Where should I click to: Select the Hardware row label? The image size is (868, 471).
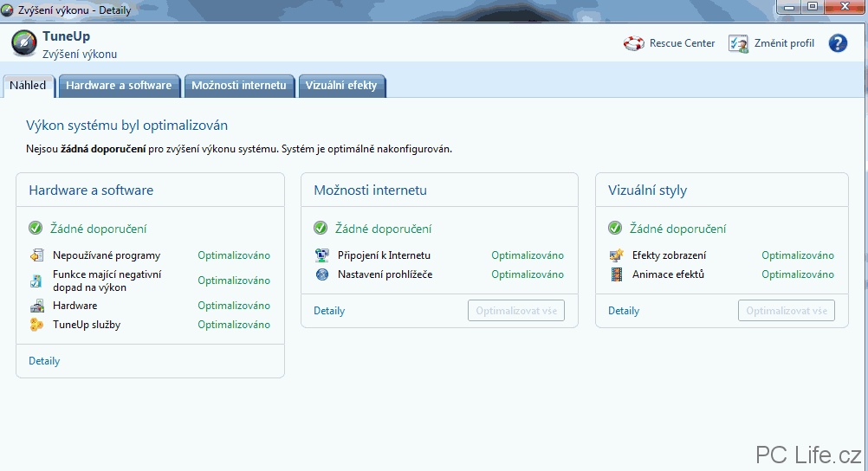[x=75, y=306]
